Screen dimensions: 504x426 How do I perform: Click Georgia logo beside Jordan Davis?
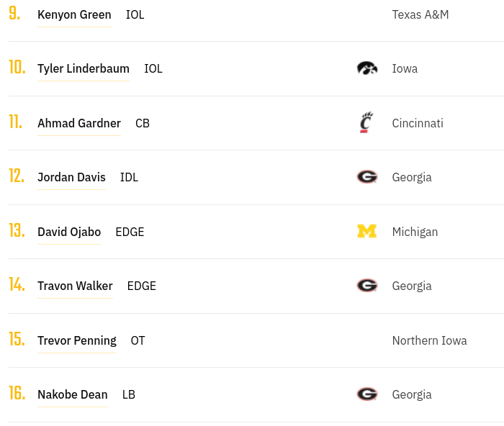367,177
